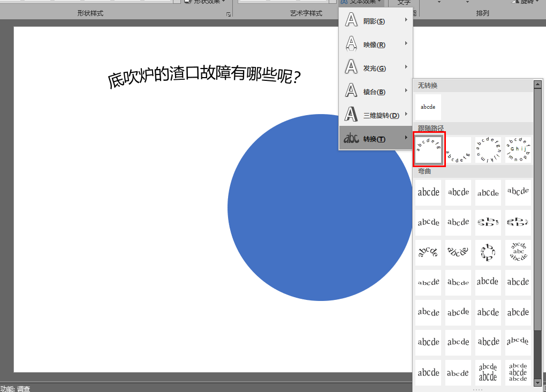Select the Ring Outside warp preset
Image resolution: width=546 pixels, height=392 pixels.
(x=518, y=223)
